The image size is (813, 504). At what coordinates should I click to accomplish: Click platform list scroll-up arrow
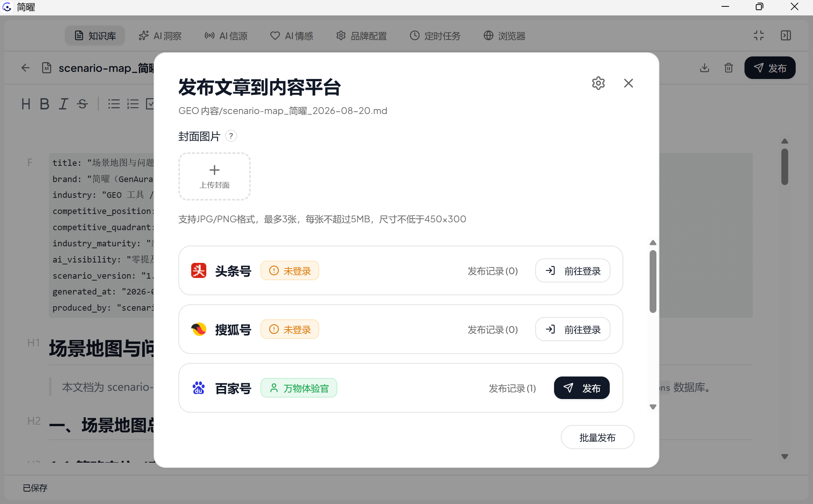[653, 243]
